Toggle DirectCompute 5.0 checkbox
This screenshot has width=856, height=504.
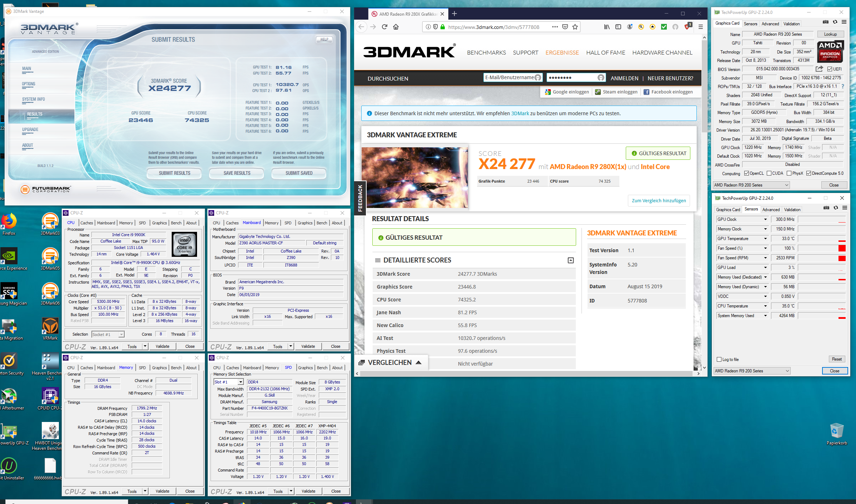click(x=809, y=173)
